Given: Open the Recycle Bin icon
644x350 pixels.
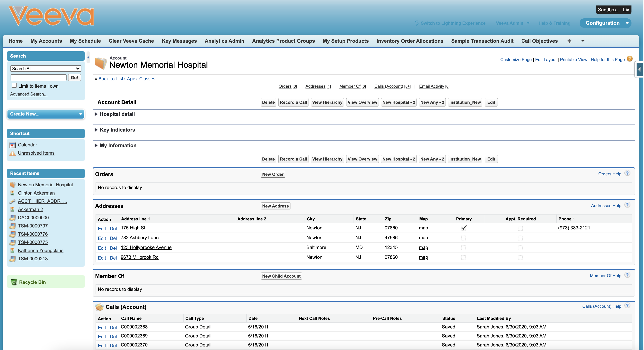Looking at the screenshot, I should coord(14,282).
